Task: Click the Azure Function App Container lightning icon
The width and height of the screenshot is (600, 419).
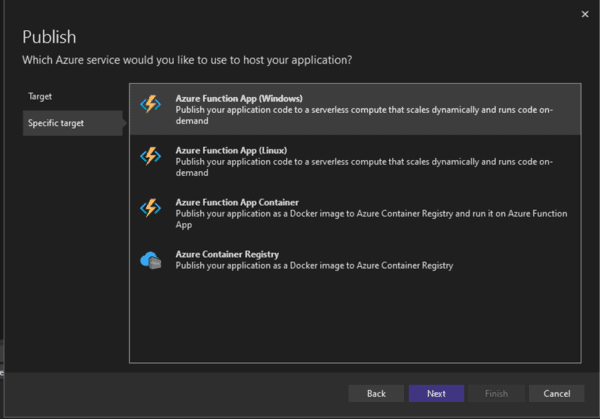Action: tap(150, 208)
